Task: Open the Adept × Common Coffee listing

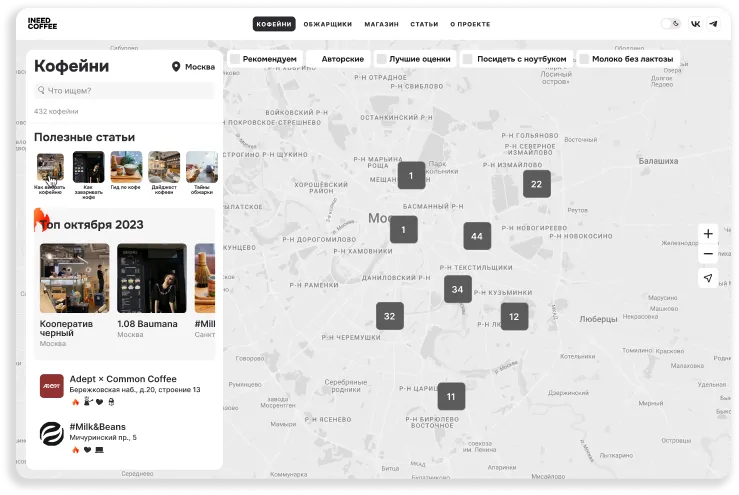Action: coord(124,389)
